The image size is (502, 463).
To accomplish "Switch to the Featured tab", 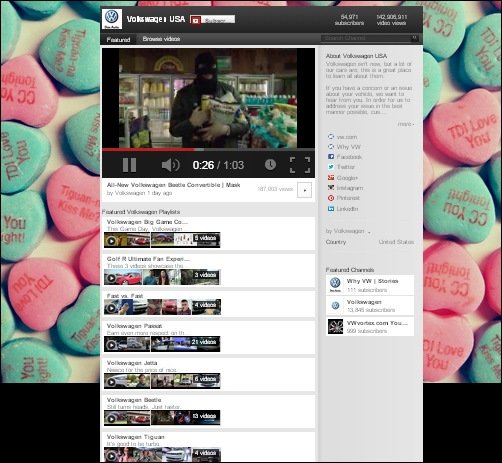I will pos(118,39).
